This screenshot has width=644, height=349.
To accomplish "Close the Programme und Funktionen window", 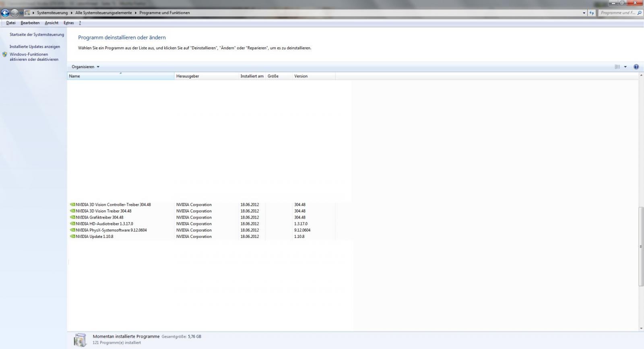I will 636,3.
